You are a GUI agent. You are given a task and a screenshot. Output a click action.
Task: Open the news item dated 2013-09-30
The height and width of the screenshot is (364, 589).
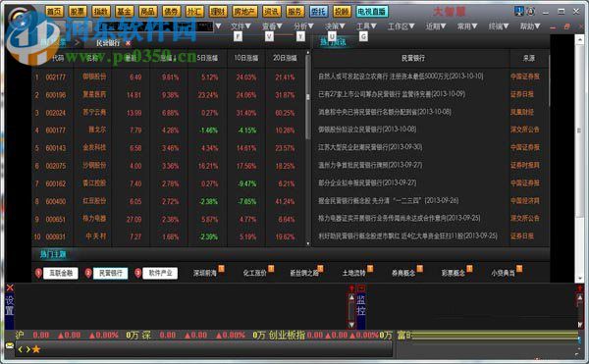[x=370, y=147]
